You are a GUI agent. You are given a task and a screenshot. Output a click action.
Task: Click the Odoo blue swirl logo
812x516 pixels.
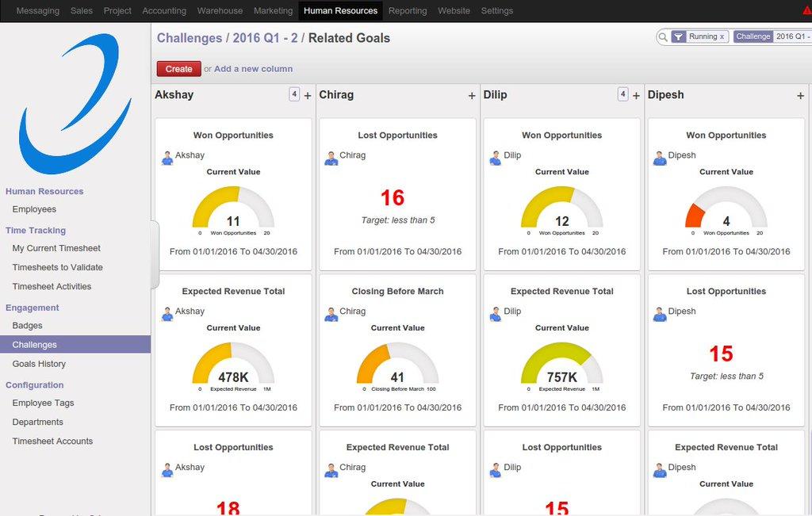point(75,104)
